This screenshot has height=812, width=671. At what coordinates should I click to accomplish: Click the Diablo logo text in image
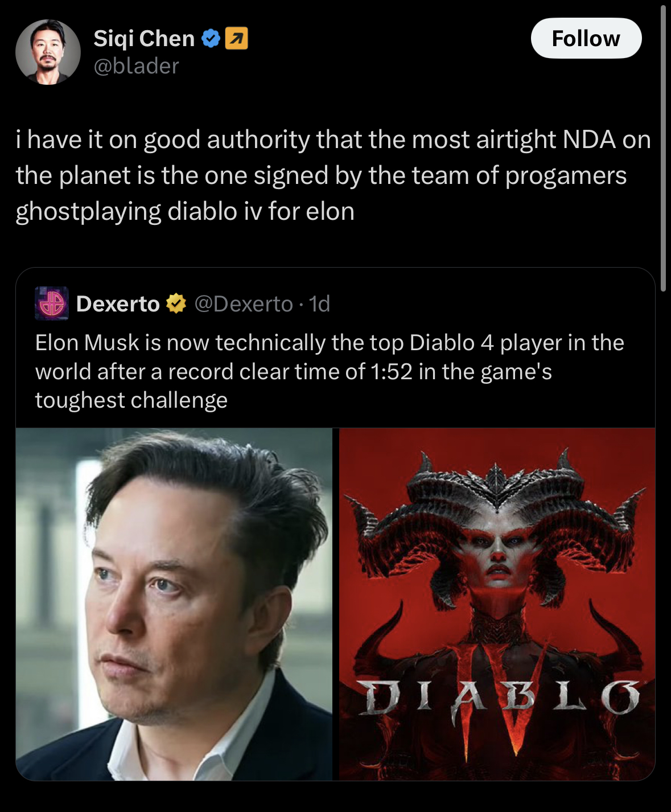[500, 697]
